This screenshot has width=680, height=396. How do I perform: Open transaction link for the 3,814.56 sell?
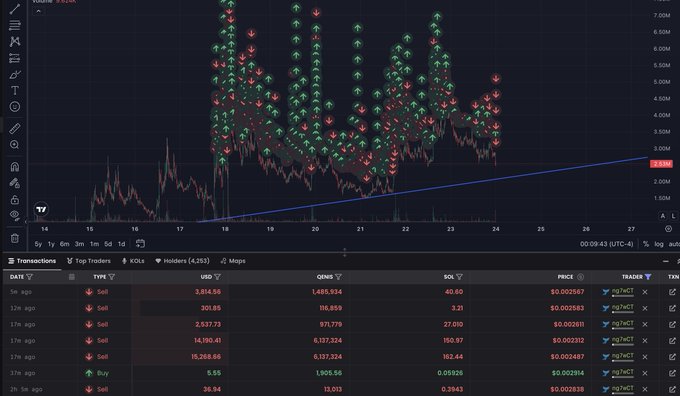pos(672,292)
